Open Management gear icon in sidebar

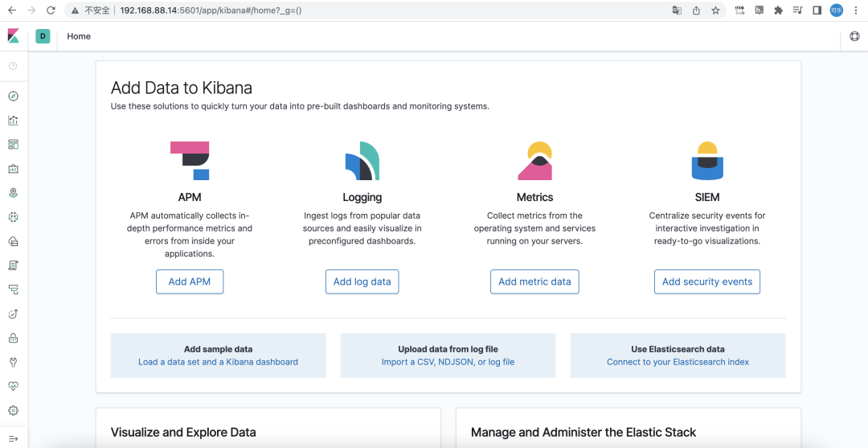click(x=13, y=410)
